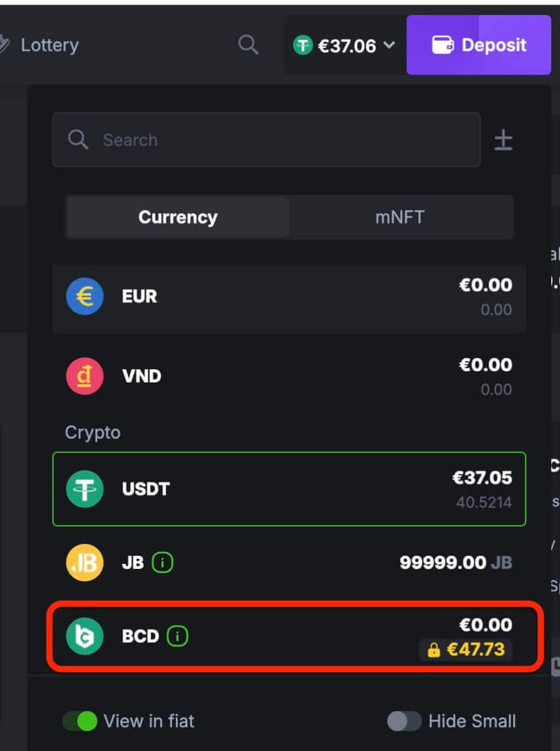Select the USDT currency row
This screenshot has height=751, width=560.
[x=289, y=489]
